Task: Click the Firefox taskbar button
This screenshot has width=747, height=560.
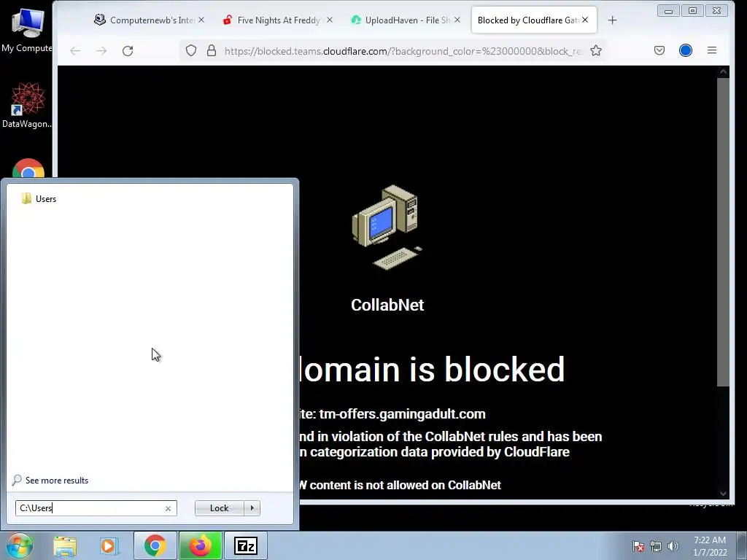Action: [201, 545]
